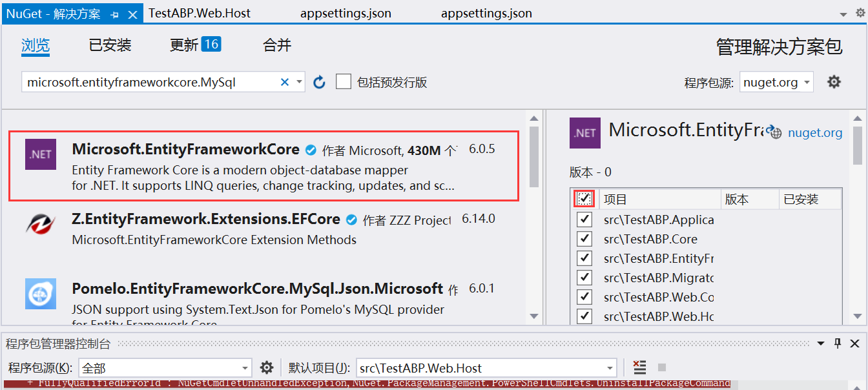Open console window options dropdown arrow

pyautogui.click(x=821, y=344)
